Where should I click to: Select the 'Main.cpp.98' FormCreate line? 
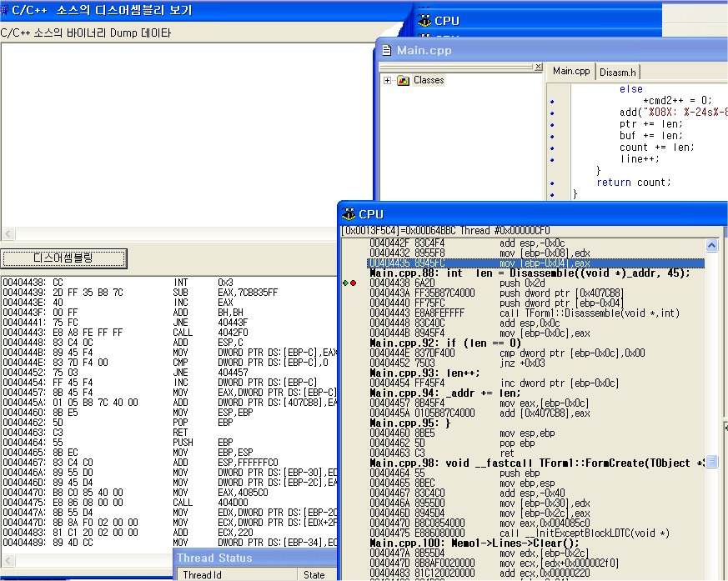click(537, 463)
